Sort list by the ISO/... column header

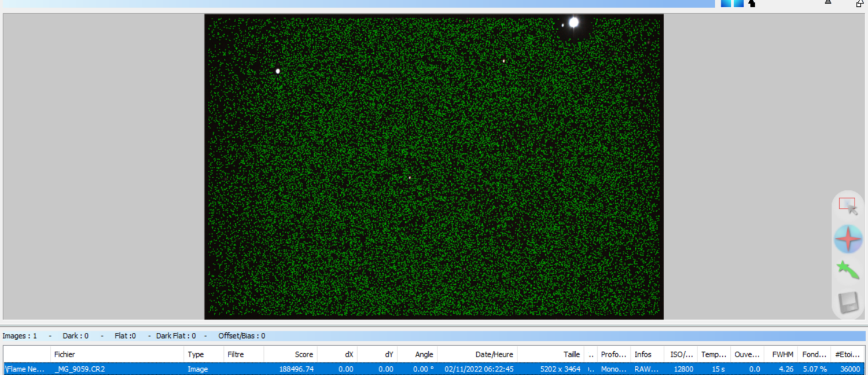[680, 354]
